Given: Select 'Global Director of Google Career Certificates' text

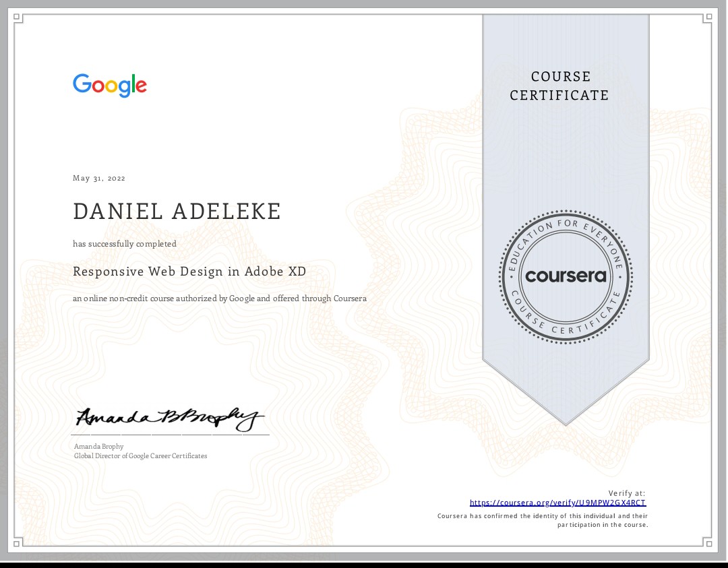Looking at the screenshot, I should point(140,455).
